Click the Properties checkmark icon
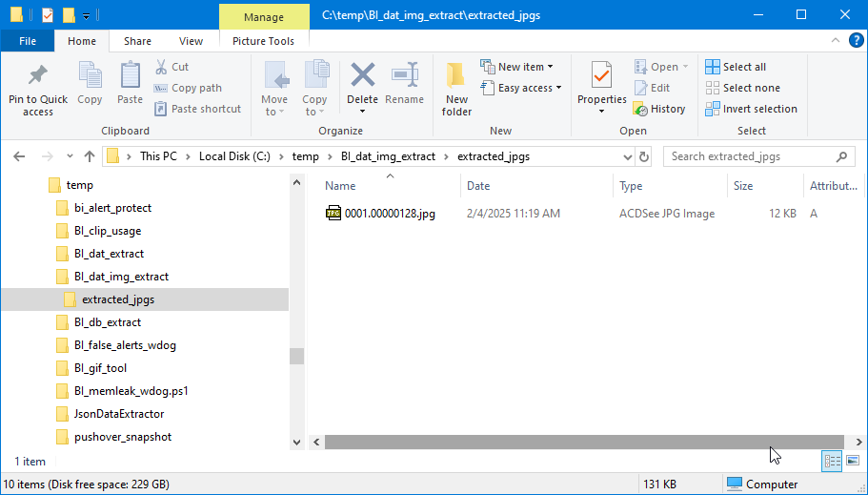The height and width of the screenshot is (495, 868). pyautogui.click(x=602, y=74)
